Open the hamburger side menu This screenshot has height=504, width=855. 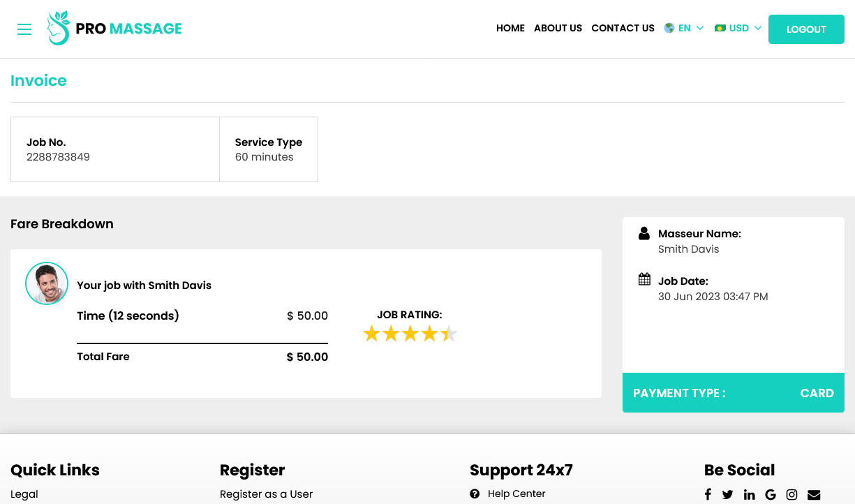click(24, 29)
